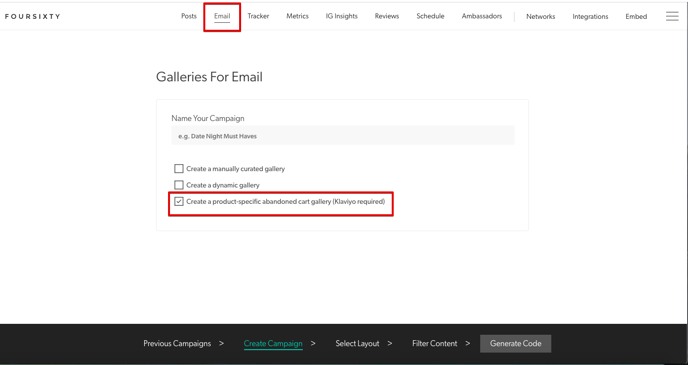This screenshot has width=688, height=365.
Task: Open the Schedule tab
Action: (430, 16)
